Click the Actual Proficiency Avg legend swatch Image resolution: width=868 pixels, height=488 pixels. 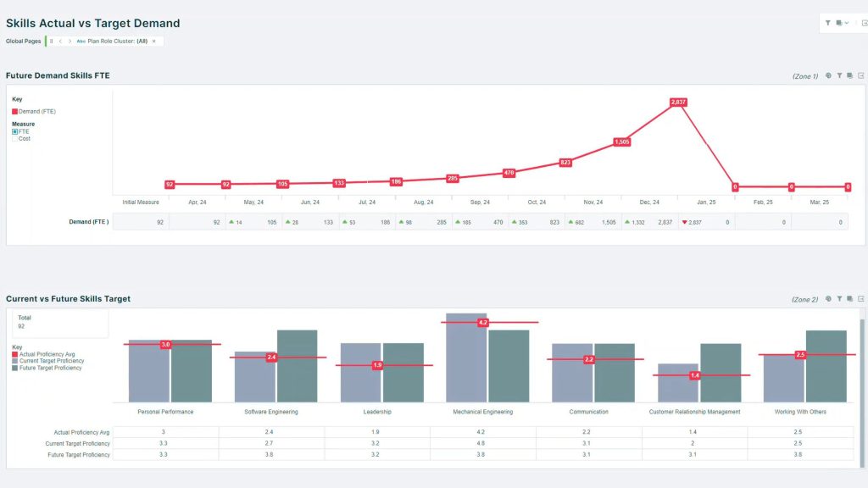(x=15, y=354)
